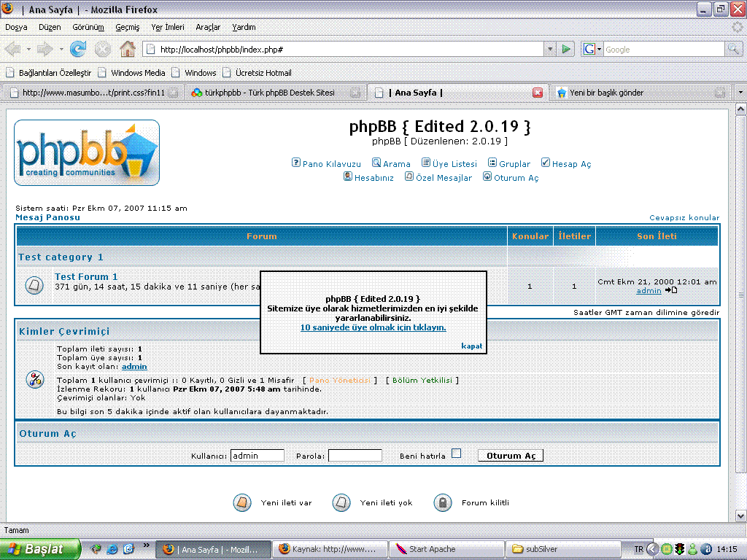This screenshot has width=747, height=560.
Task: Click the admin link in Son İleti column
Action: [649, 290]
